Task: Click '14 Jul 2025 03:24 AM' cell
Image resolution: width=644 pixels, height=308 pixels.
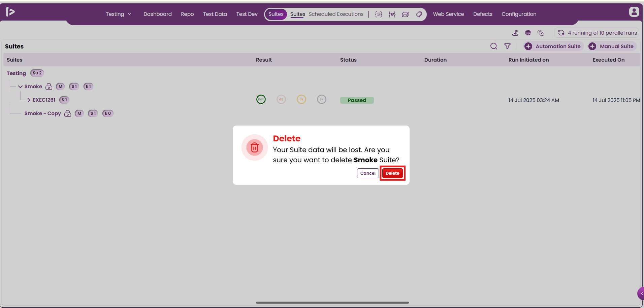Action: pos(534,100)
